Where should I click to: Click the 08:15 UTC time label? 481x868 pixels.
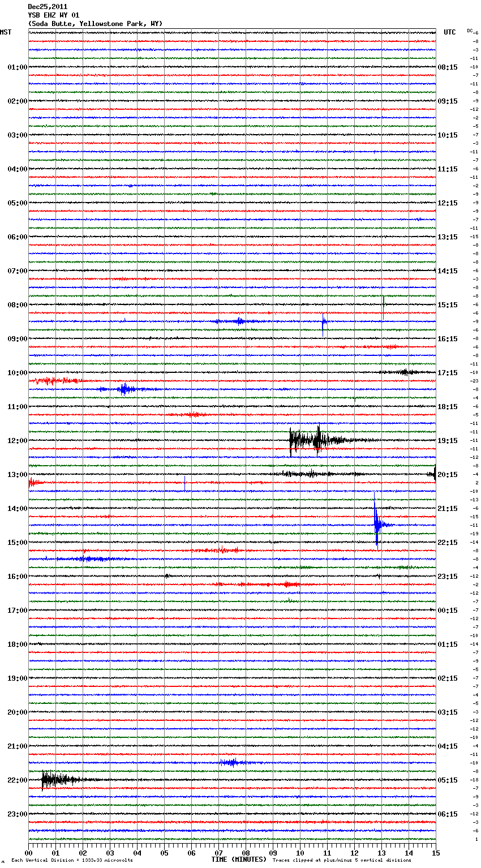tap(448, 67)
